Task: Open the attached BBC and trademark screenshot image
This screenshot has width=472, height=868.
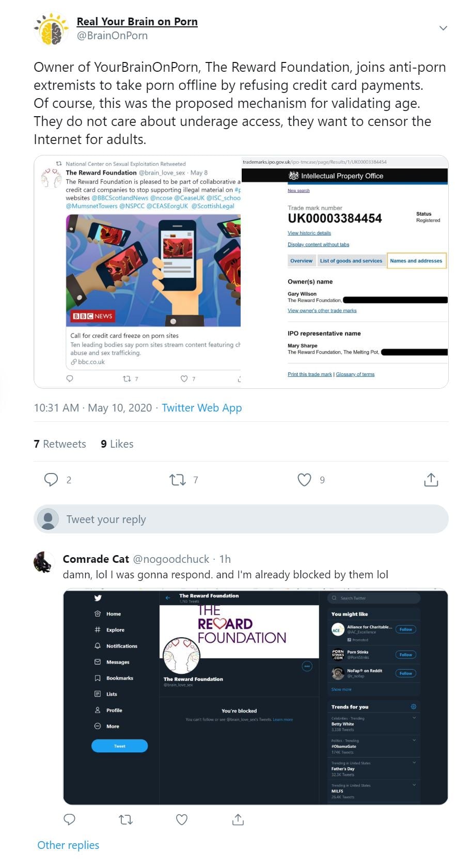Action: click(x=241, y=272)
